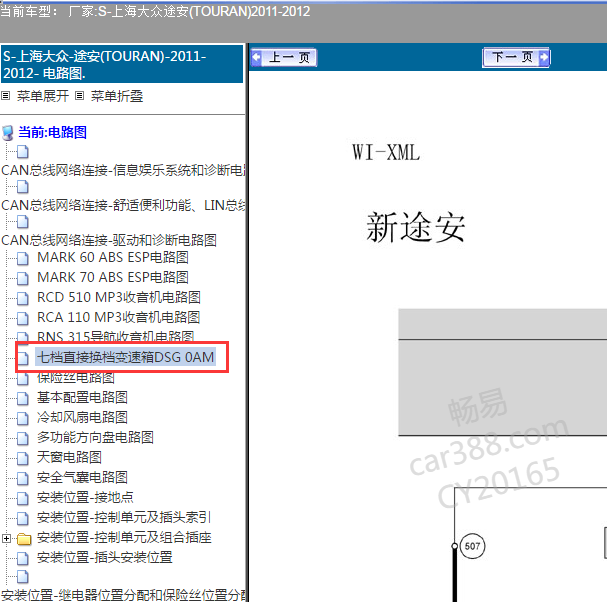This screenshot has height=602, width=607.
Task: Open 安装位置-继电器位置分配和保险丝位置 entry
Action: point(123,595)
